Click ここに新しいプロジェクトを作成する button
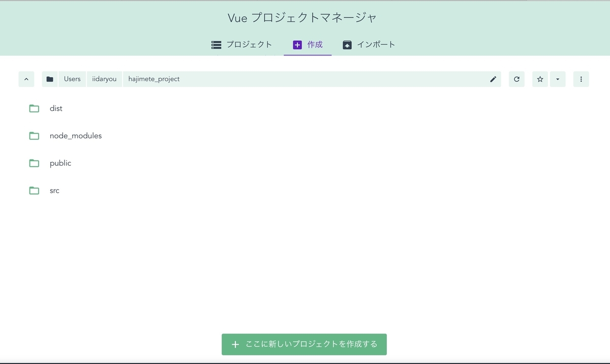Image resolution: width=610 pixels, height=364 pixels. [x=304, y=344]
